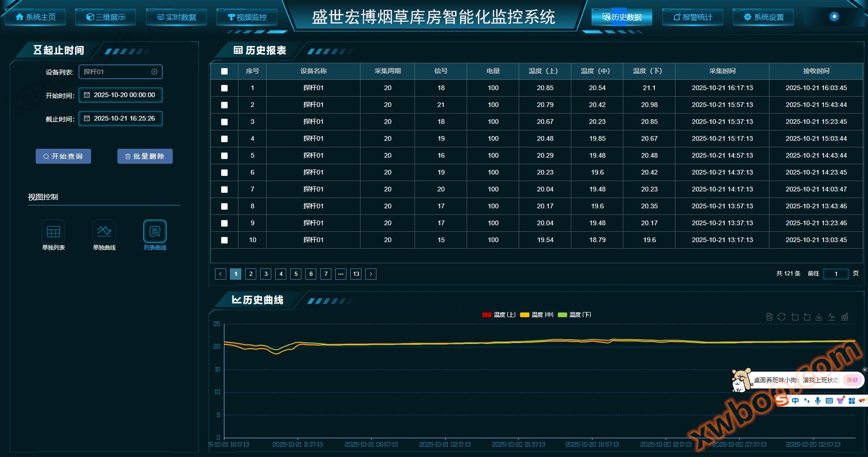Click the 开始查询 button
This screenshot has height=457, width=868.
click(63, 156)
